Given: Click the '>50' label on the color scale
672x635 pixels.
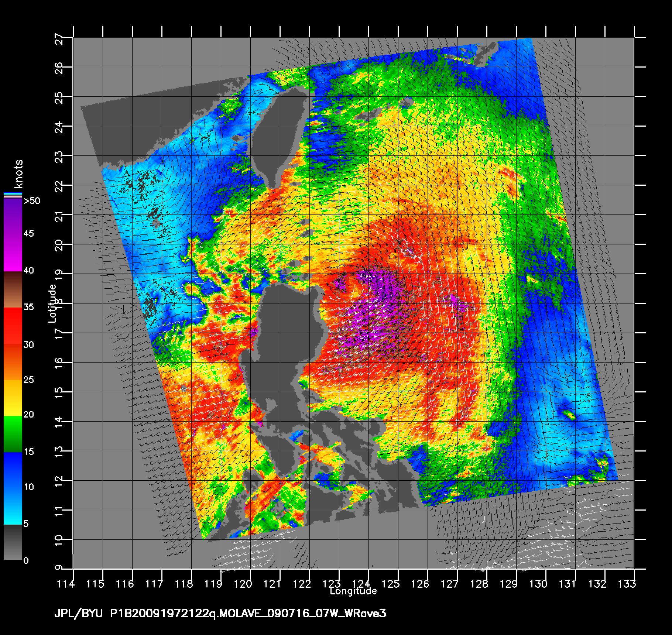Looking at the screenshot, I should tap(32, 201).
